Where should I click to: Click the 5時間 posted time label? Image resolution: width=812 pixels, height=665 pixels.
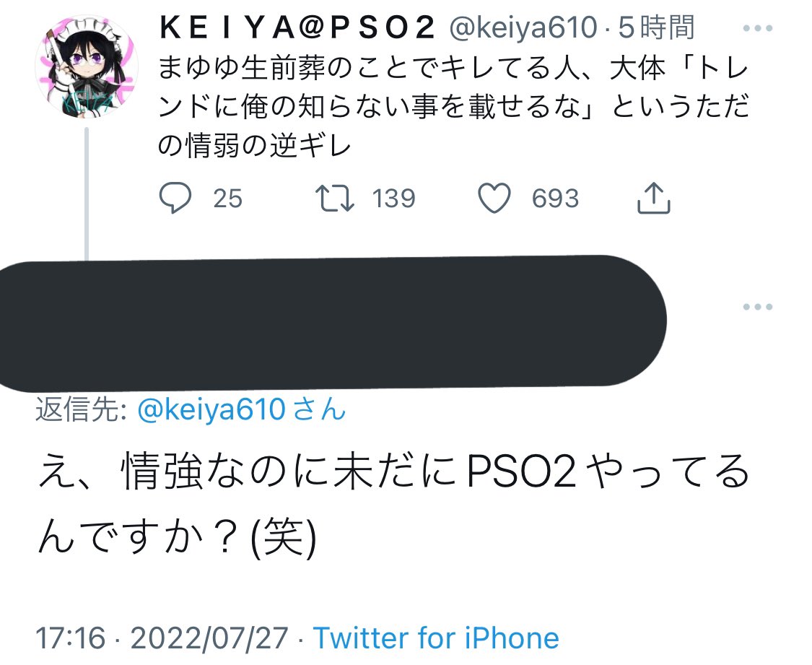tap(655, 27)
